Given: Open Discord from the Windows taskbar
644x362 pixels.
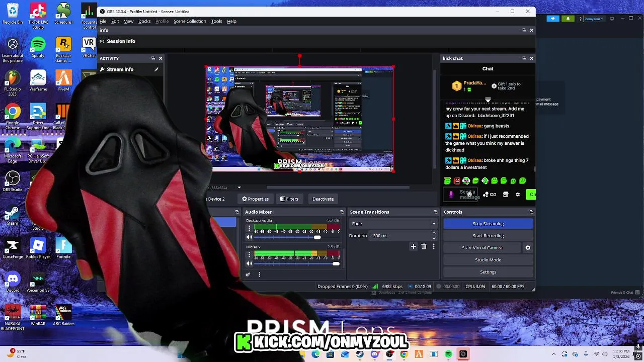Looking at the screenshot, I should pyautogui.click(x=374, y=354).
